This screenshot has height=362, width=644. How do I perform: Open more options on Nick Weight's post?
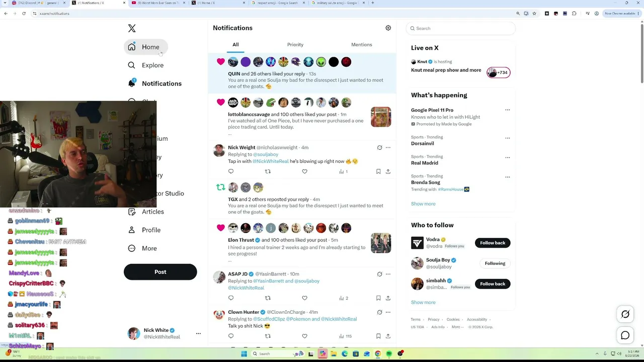pyautogui.click(x=388, y=147)
